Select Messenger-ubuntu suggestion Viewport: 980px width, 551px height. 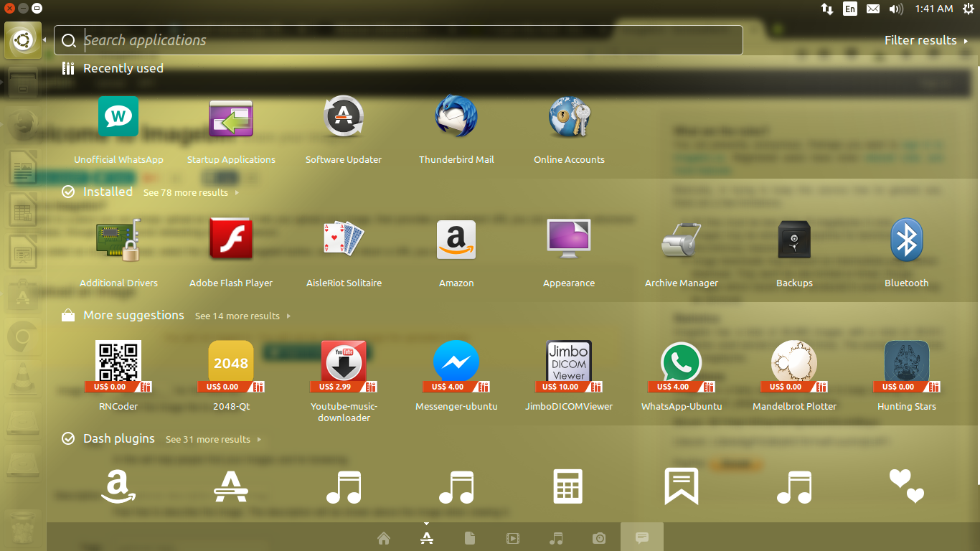456,376
